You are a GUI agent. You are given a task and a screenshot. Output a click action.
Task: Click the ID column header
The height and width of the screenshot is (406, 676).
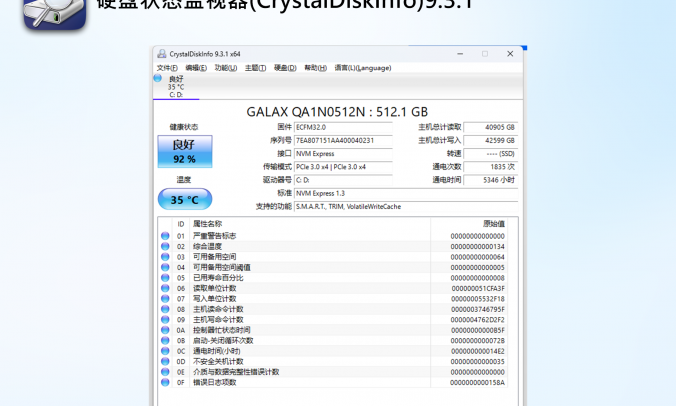pyautogui.click(x=181, y=224)
